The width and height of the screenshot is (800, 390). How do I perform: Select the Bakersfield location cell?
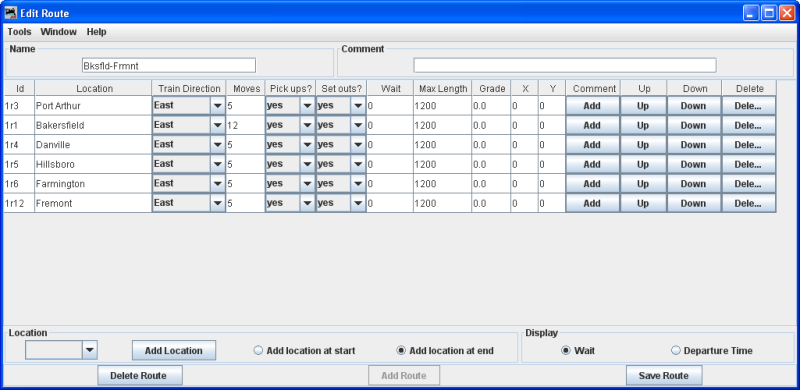(x=93, y=125)
